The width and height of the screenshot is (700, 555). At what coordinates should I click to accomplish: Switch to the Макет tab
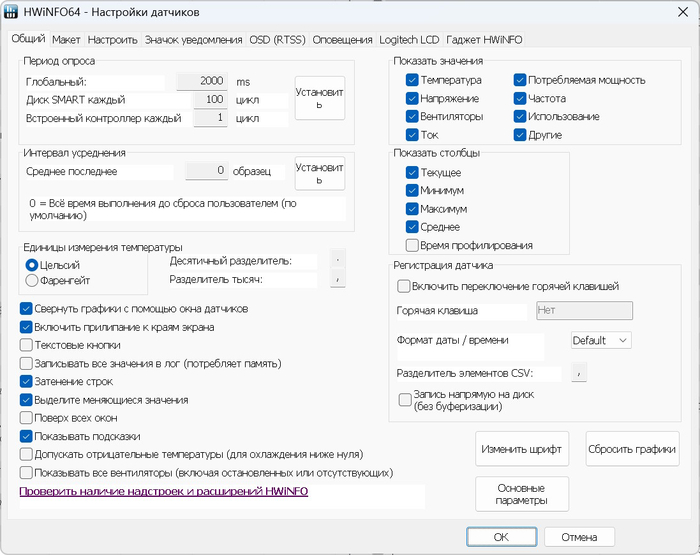click(66, 40)
